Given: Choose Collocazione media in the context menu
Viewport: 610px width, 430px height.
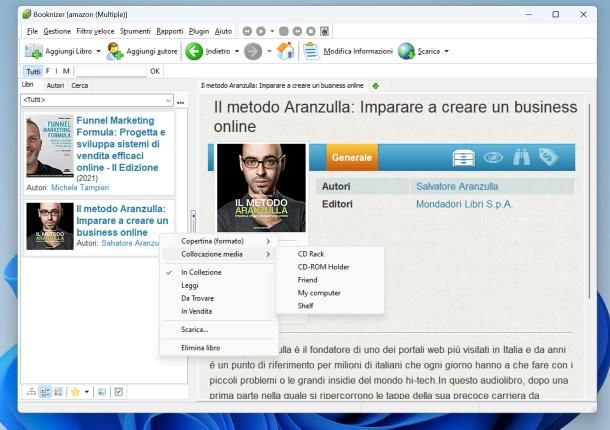Looking at the screenshot, I should (219, 254).
